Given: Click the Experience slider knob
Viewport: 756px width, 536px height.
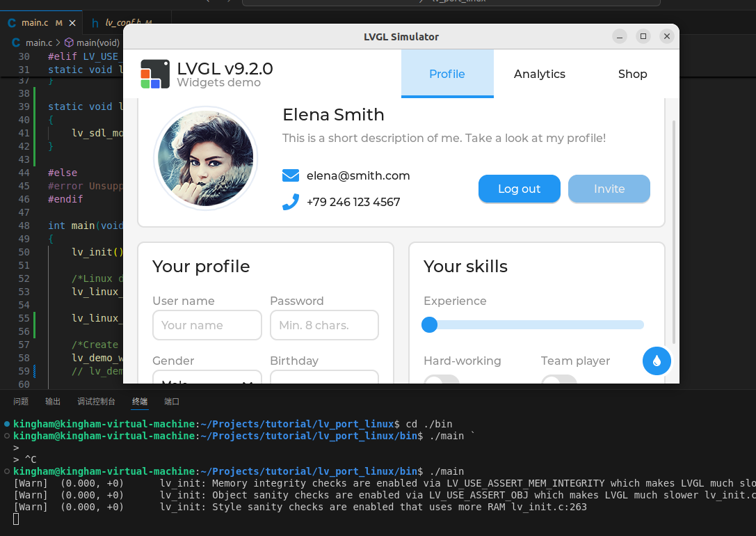Looking at the screenshot, I should pyautogui.click(x=430, y=324).
